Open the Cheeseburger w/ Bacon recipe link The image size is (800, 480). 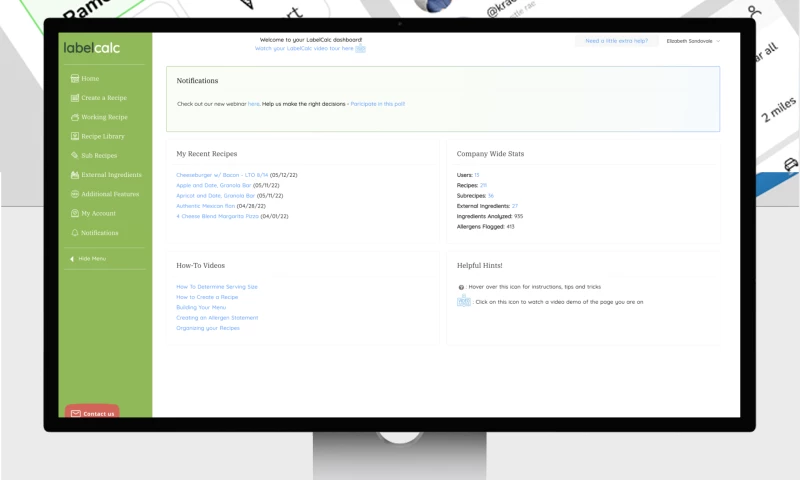click(222, 175)
